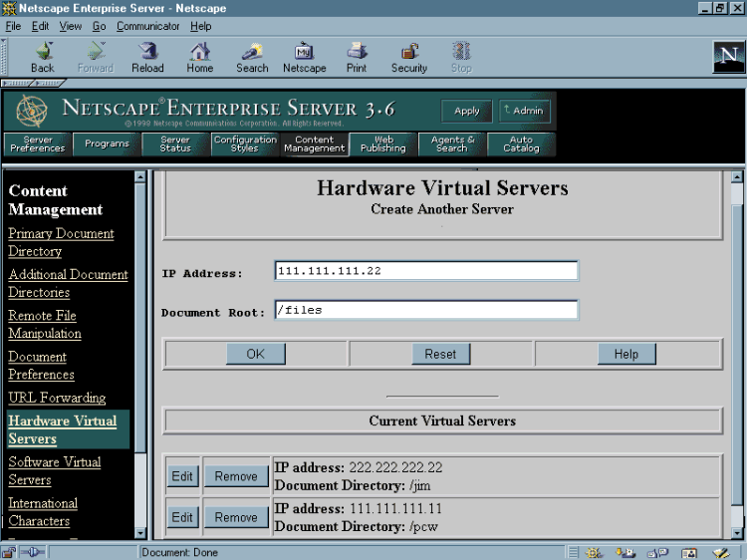Click the main frame scrollbar down arrow
This screenshot has height=560, width=747.
[737, 533]
